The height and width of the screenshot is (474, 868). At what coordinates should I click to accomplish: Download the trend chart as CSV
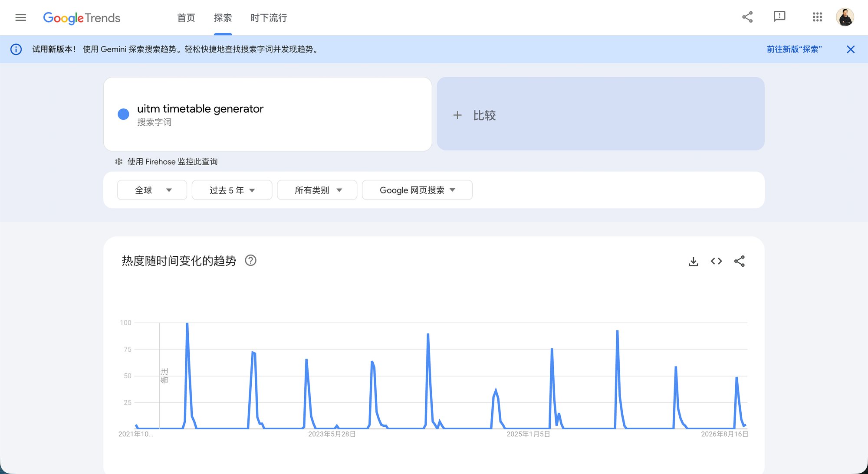click(x=694, y=261)
